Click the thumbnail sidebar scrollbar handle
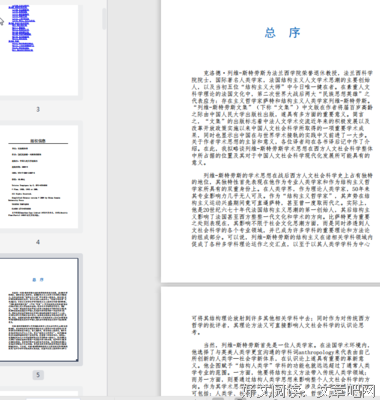 [104, 19]
